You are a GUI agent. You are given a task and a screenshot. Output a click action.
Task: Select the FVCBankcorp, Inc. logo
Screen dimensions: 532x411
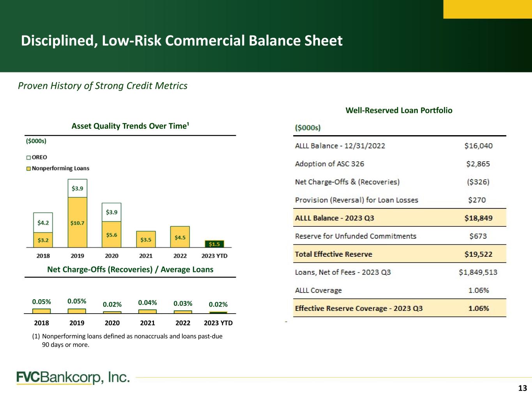(x=73, y=377)
